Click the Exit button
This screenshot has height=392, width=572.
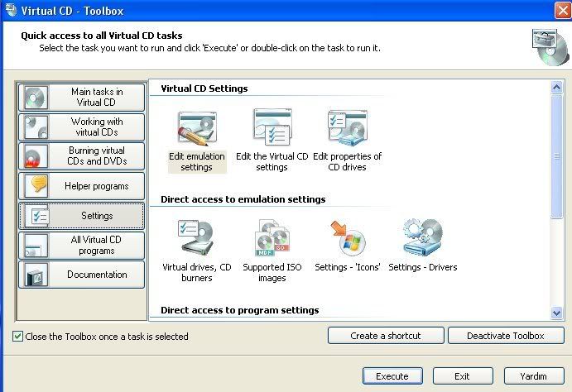463,376
